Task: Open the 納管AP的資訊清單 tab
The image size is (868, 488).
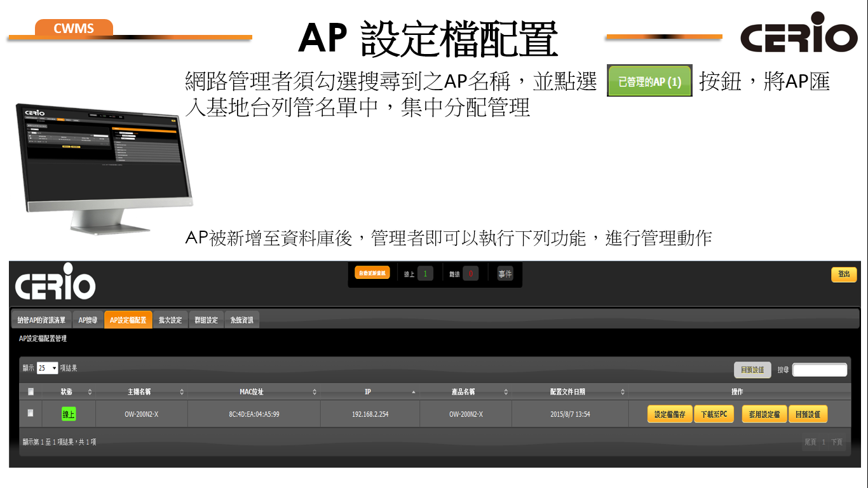Action: tap(41, 320)
